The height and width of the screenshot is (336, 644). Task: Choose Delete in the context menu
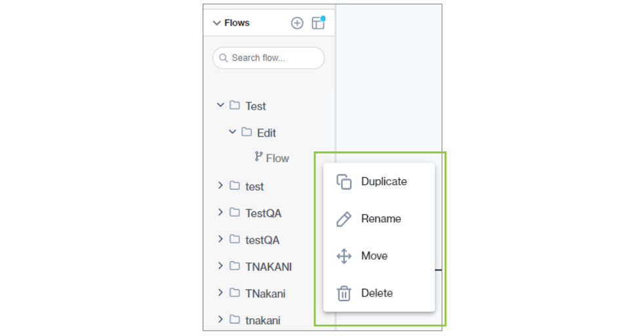377,293
